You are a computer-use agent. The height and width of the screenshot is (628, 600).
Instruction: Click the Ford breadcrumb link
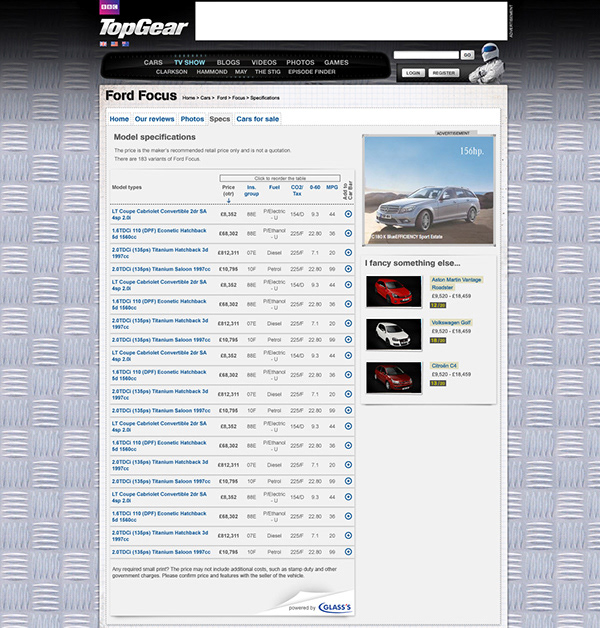click(x=221, y=98)
